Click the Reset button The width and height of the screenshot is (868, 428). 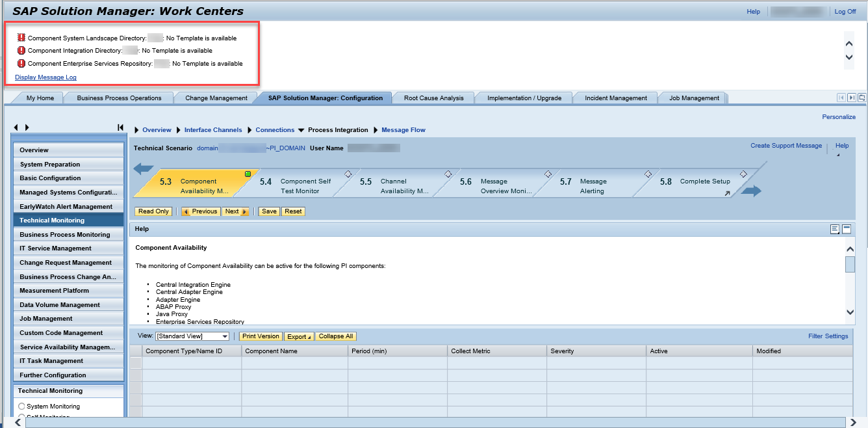coord(293,211)
